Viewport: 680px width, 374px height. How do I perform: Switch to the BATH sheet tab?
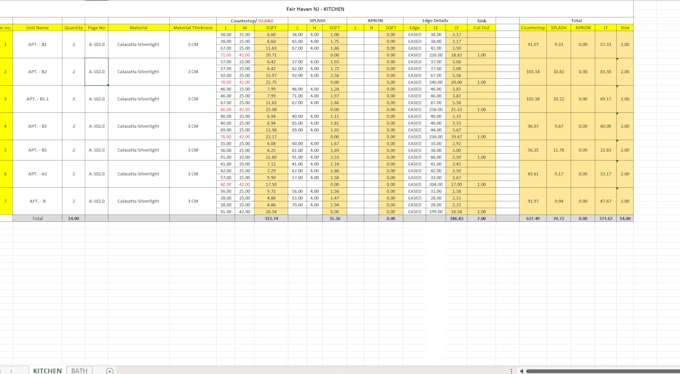click(x=79, y=371)
